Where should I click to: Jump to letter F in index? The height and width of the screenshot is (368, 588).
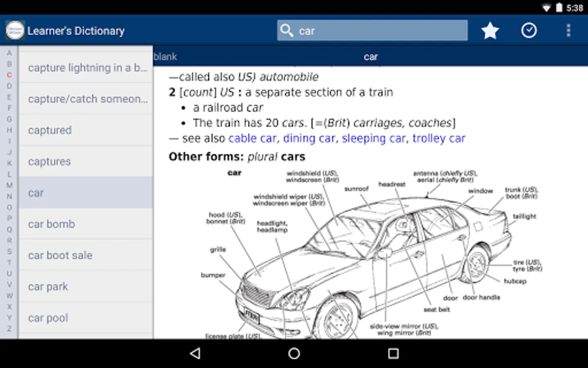(x=9, y=108)
